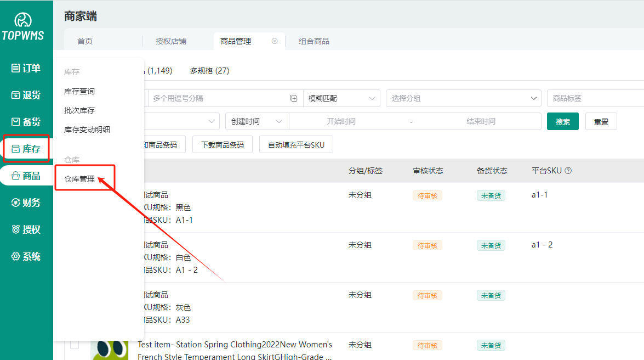Set the 开始时间 date field

(x=341, y=121)
